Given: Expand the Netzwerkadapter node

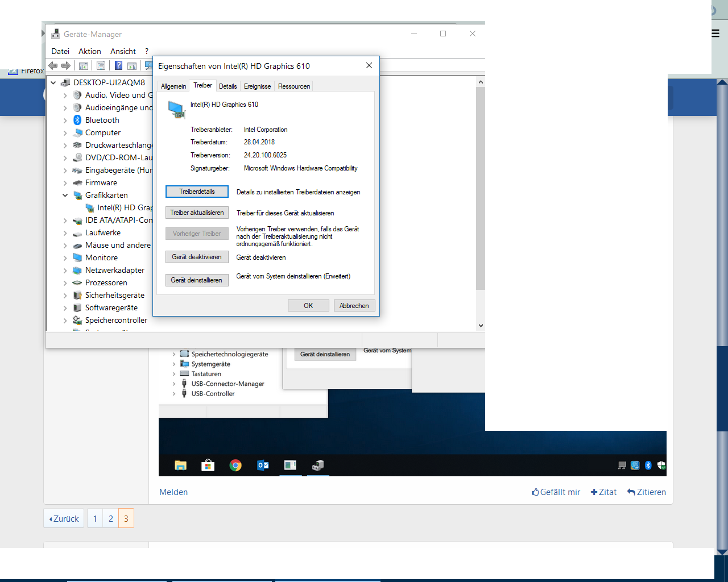Looking at the screenshot, I should (x=65, y=271).
